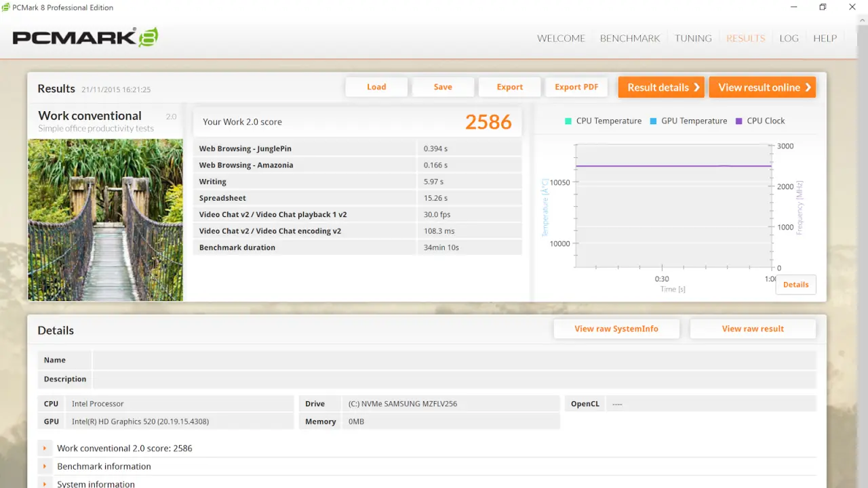Click the CPU Temperature legend swatch
The image size is (868, 488).
tap(568, 121)
